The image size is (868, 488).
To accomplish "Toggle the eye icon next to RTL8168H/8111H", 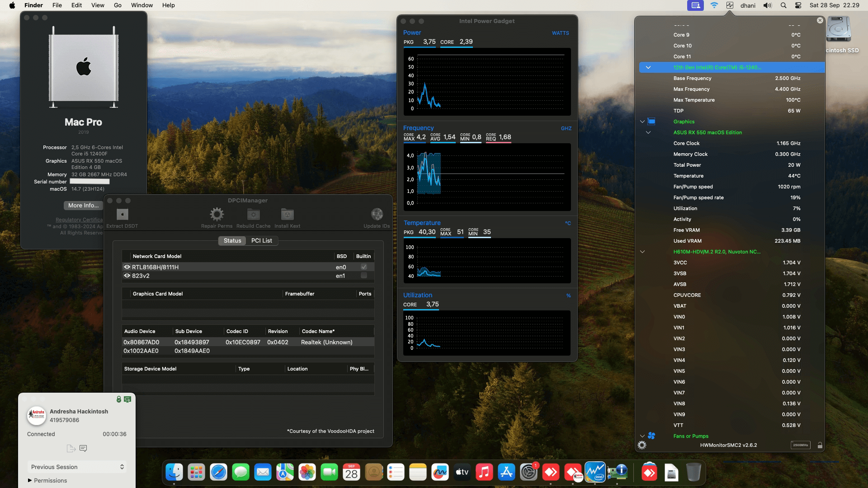I will [x=127, y=267].
